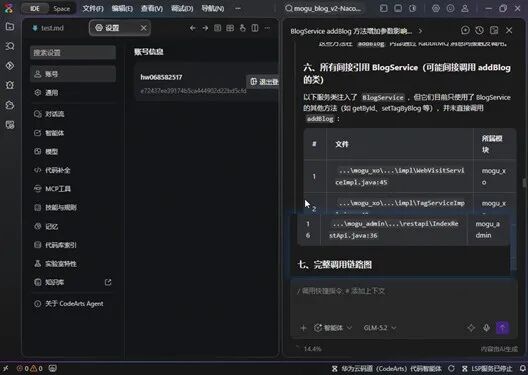528x375 pixels.
Task: Go back with the left arrow in the editor toolbar
Action: tap(193, 28)
